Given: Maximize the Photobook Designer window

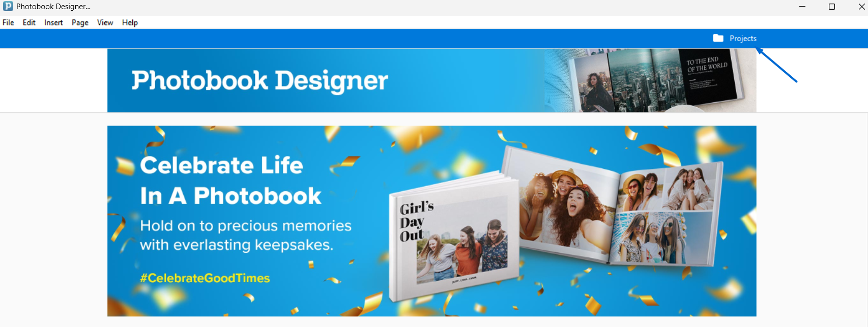Looking at the screenshot, I should pyautogui.click(x=832, y=7).
